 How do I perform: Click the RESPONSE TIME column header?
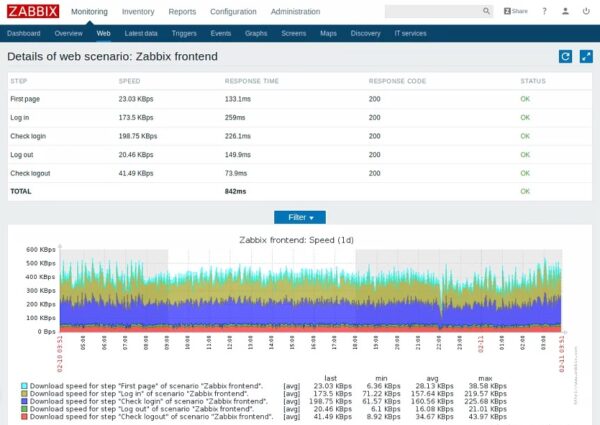click(252, 81)
